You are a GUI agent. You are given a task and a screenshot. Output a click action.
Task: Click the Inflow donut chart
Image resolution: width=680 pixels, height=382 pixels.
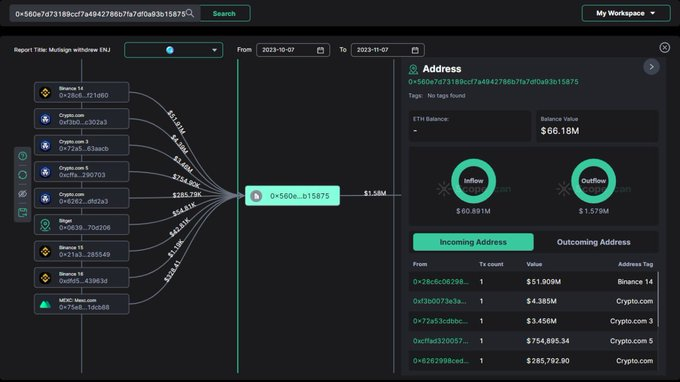pyautogui.click(x=473, y=181)
